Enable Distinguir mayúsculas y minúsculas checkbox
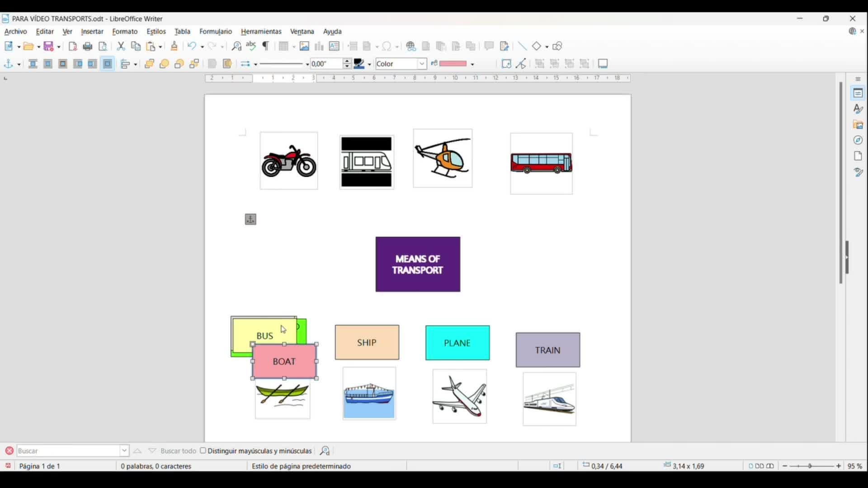Screen dimensions: 868x488 [203, 451]
